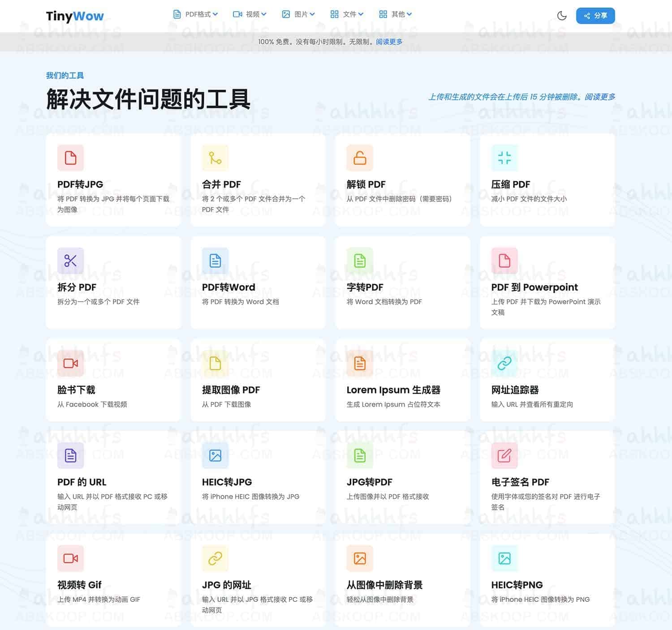Click description 减小 PDF 文件的文件大小
The width and height of the screenshot is (672, 630).
click(529, 199)
